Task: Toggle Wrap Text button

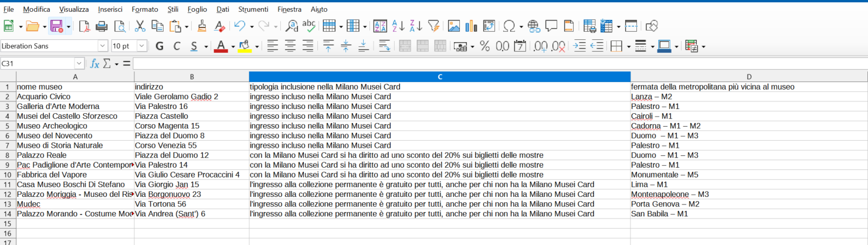Action: tap(385, 46)
